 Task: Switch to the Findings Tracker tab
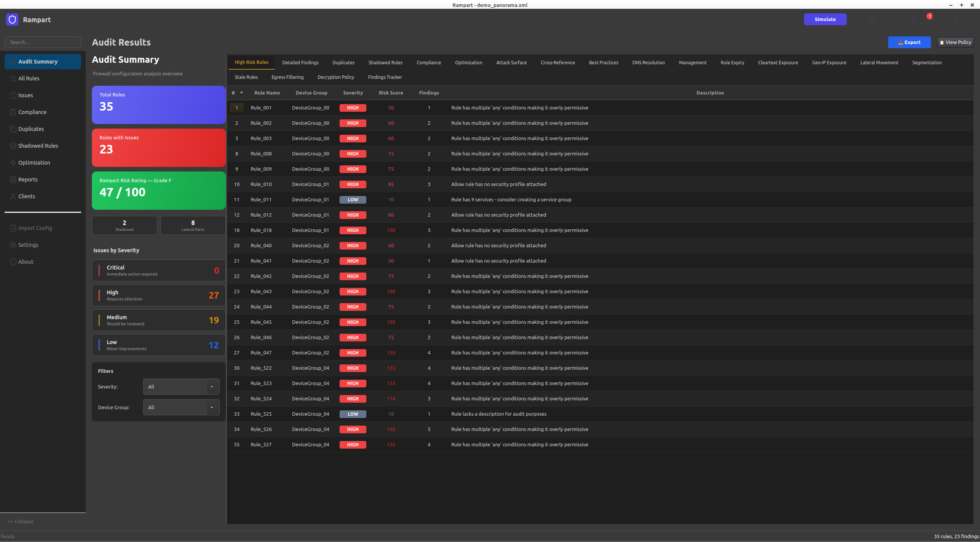[x=385, y=77]
